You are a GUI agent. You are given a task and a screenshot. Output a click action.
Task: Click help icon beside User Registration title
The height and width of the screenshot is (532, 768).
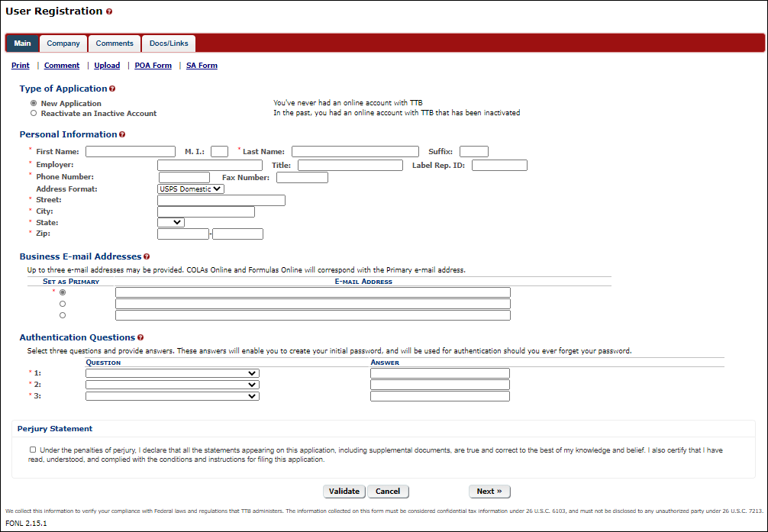point(109,12)
